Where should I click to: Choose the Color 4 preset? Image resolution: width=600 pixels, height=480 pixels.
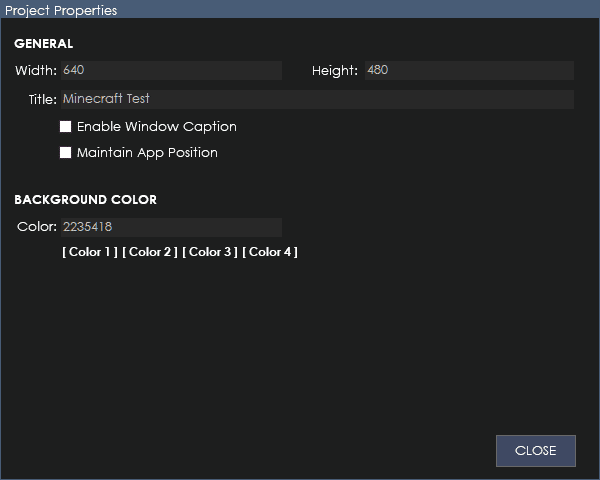pos(270,252)
